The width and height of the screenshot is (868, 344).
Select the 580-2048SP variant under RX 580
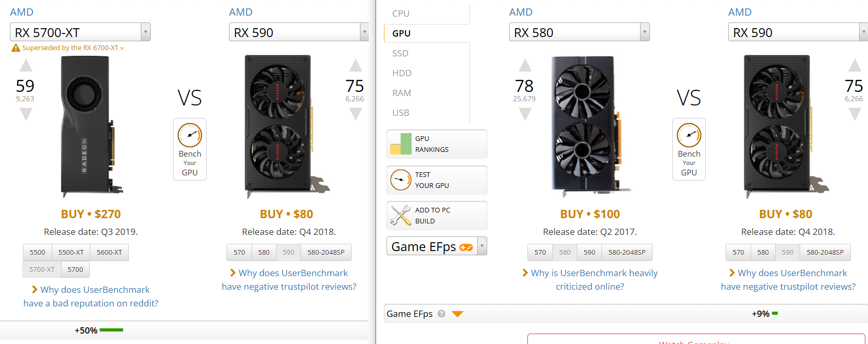[x=626, y=253]
